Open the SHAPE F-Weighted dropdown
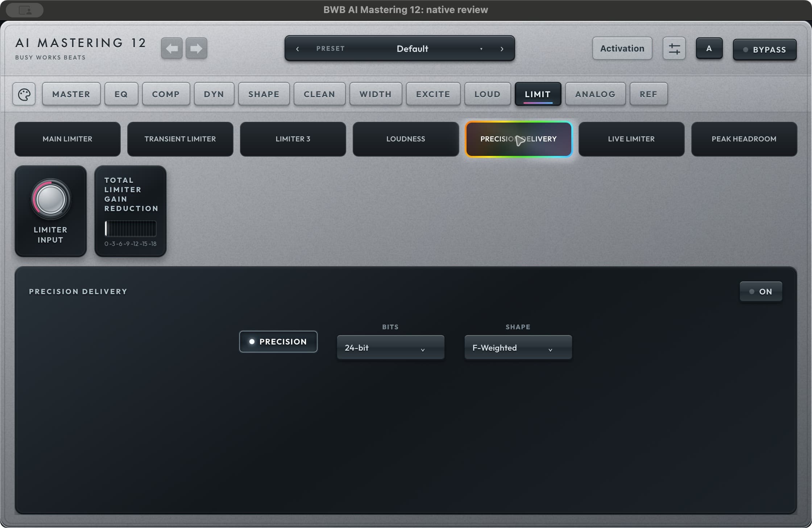The height and width of the screenshot is (528, 812). pyautogui.click(x=518, y=347)
